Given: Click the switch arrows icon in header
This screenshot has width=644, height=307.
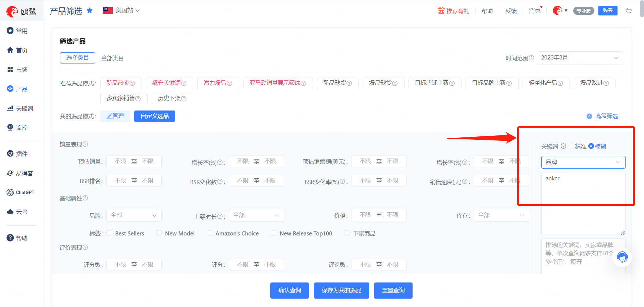Looking at the screenshot, I should 629,11.
